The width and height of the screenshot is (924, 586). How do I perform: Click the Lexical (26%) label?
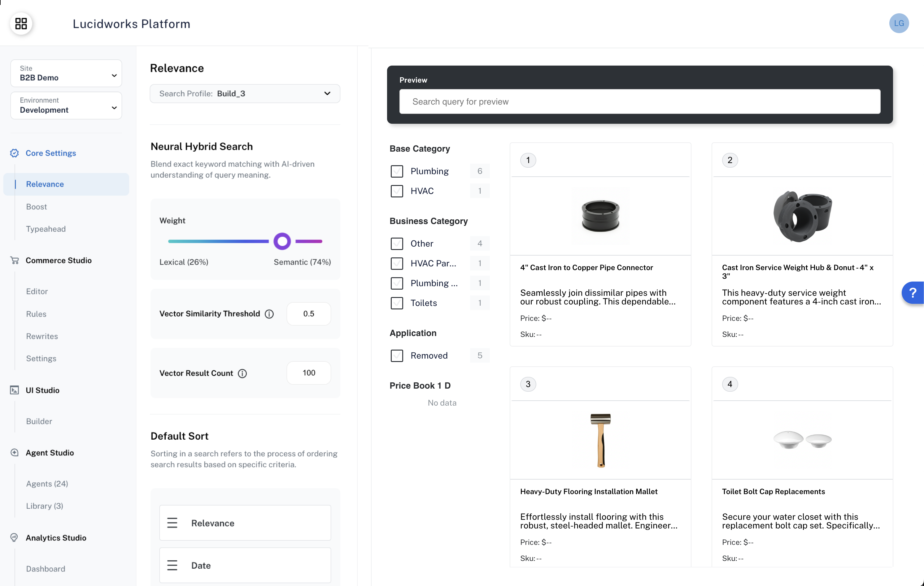184,262
